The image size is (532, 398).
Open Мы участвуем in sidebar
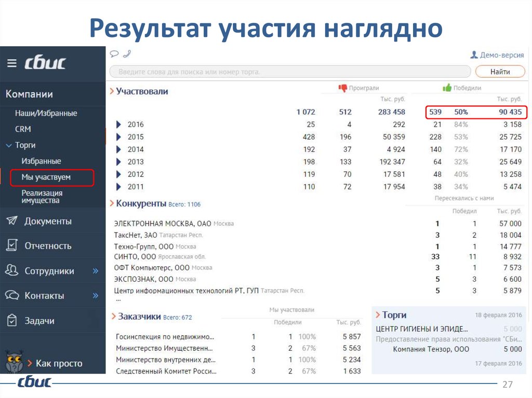tap(46, 177)
